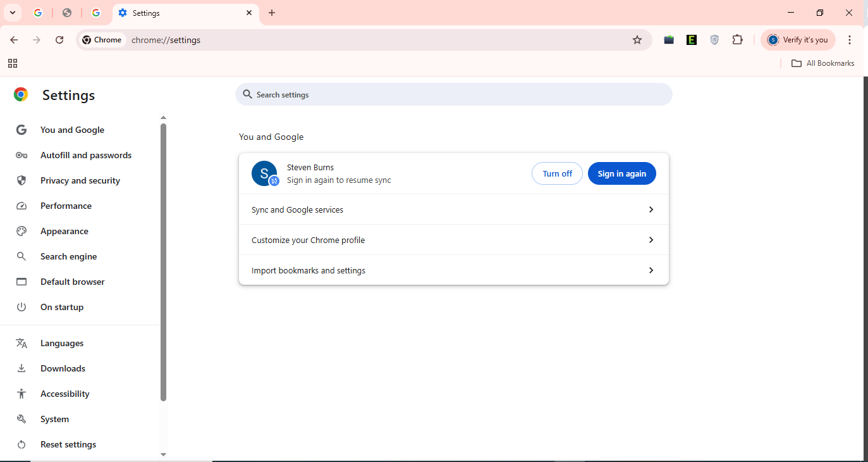Click the Languages translate icon
Screen dimensions: 868x462
pos(21,343)
